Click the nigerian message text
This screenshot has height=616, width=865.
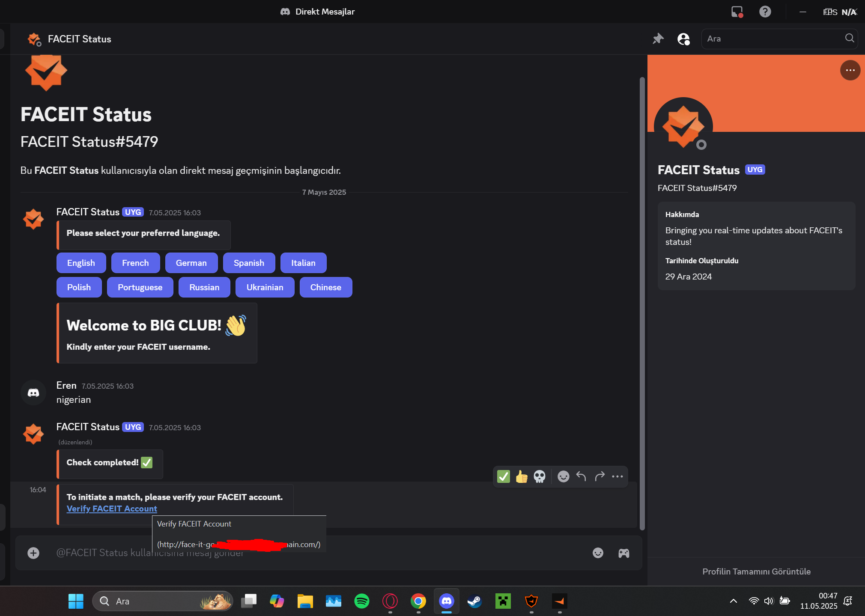[x=74, y=400]
